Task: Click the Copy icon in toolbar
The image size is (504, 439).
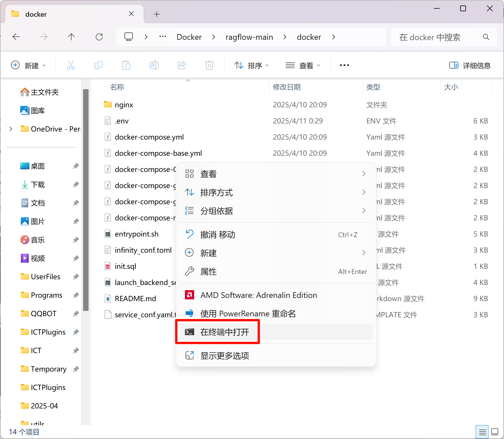Action: [x=98, y=65]
